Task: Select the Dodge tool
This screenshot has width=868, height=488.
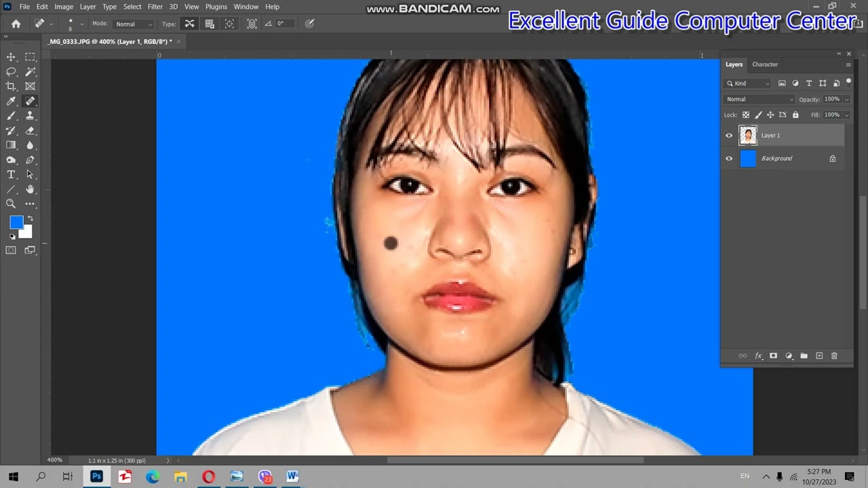Action: tap(11, 160)
